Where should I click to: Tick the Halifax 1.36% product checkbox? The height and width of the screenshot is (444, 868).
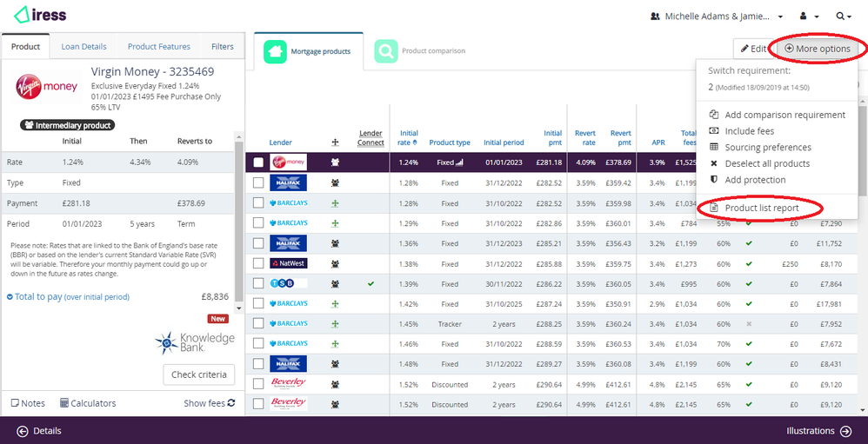[258, 243]
